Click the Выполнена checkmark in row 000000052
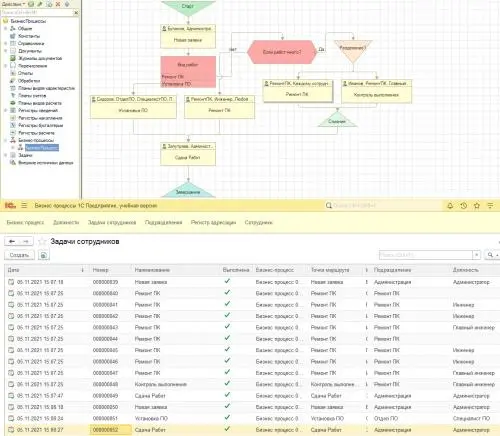This screenshot has width=500, height=436. click(227, 429)
